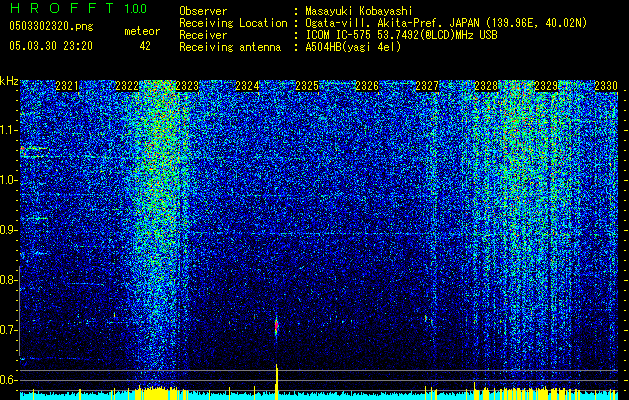Click the date stamp 05.03.30 23:20
Viewport: 629px width, 400px height.
point(51,46)
